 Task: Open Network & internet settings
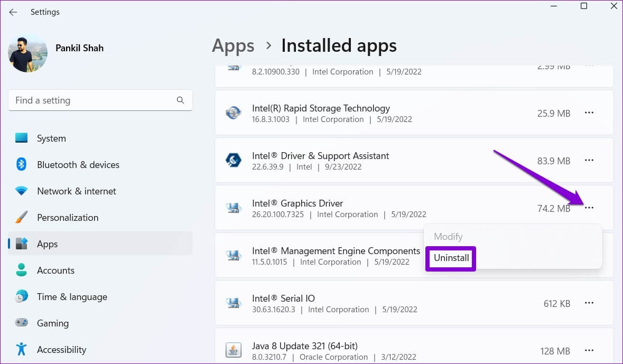[x=76, y=191]
